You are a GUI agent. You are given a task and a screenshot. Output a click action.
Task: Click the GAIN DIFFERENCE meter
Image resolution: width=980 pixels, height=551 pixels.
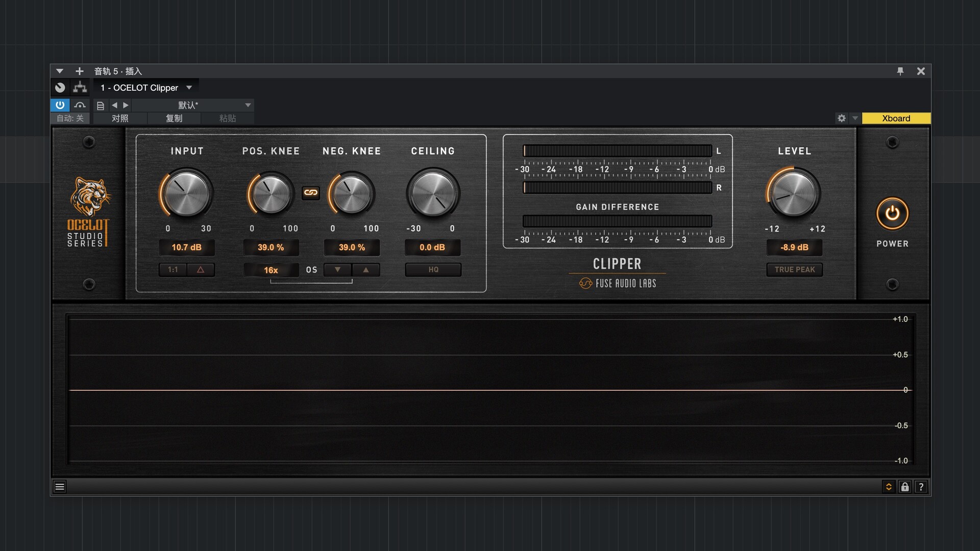point(617,221)
